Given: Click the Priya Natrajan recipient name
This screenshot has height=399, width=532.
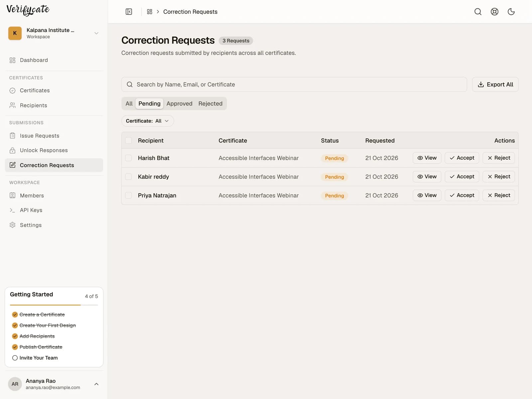Looking at the screenshot, I should (x=157, y=196).
